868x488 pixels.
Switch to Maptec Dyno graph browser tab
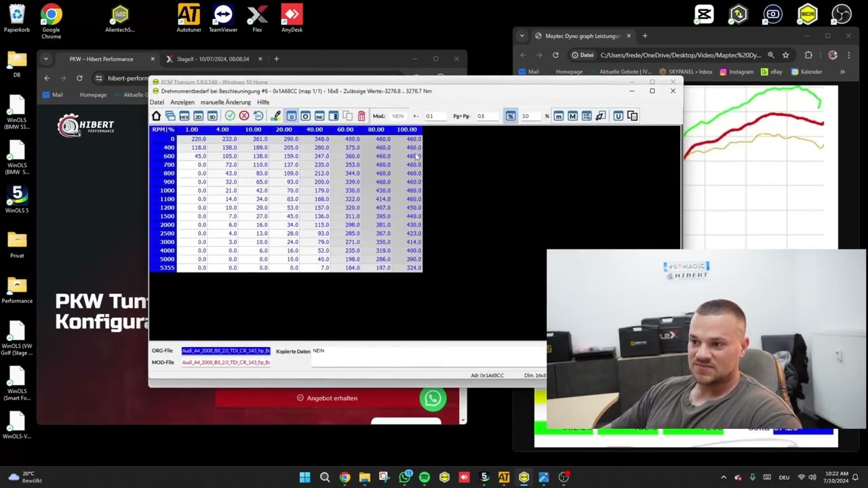click(583, 36)
